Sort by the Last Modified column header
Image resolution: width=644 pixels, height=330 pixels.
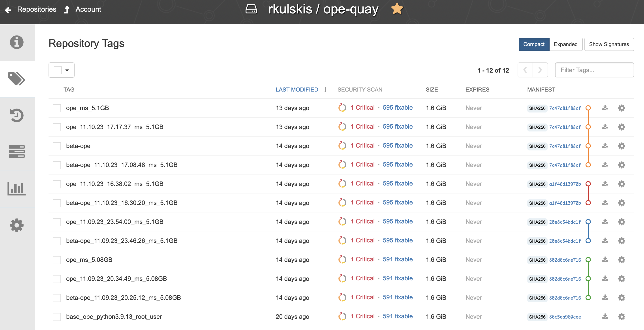tap(297, 90)
